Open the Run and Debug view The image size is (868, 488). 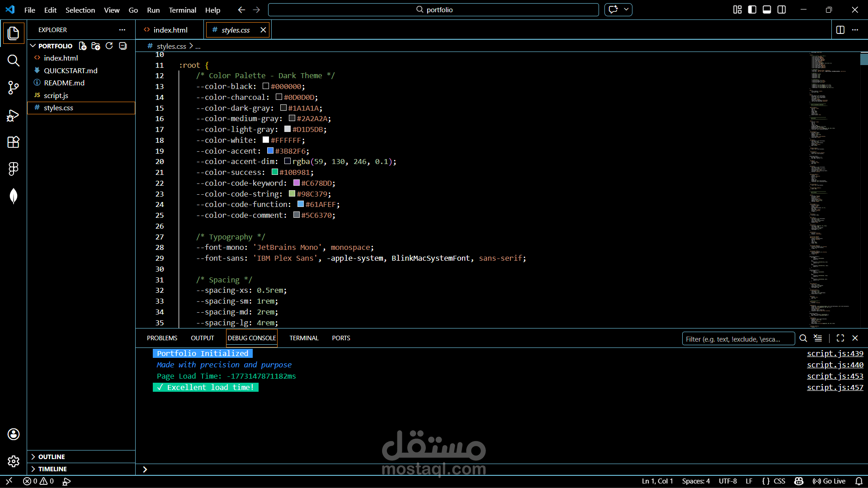pos(13,116)
